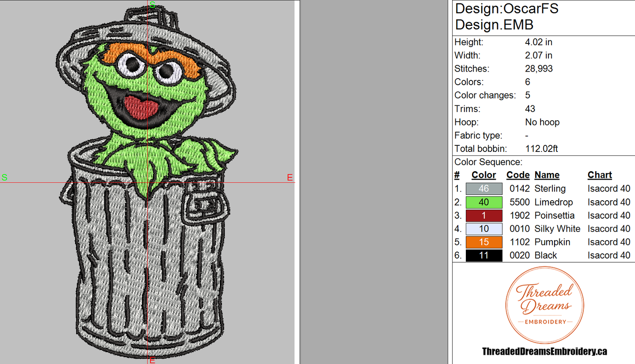Click the Threaded Dreams Embroidery circular logo
635x364 pixels.
point(544,305)
